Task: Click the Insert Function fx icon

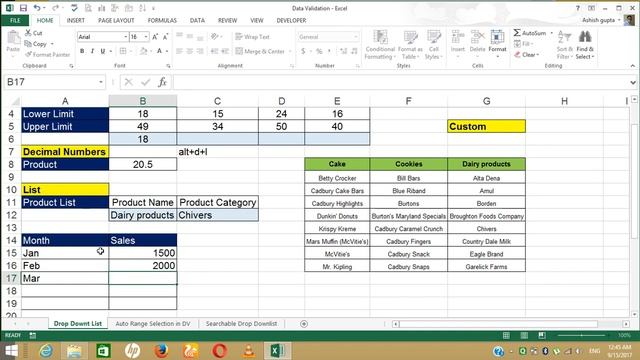Action: tap(162, 82)
